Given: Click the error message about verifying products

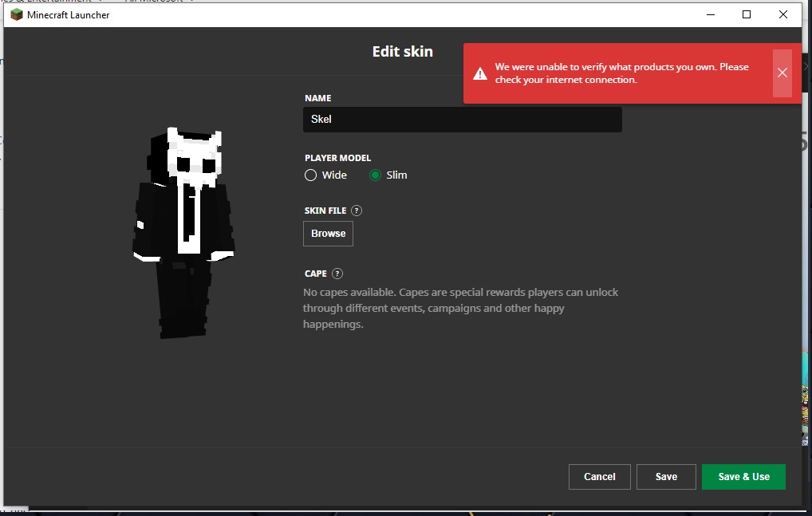Looking at the screenshot, I should coord(621,73).
